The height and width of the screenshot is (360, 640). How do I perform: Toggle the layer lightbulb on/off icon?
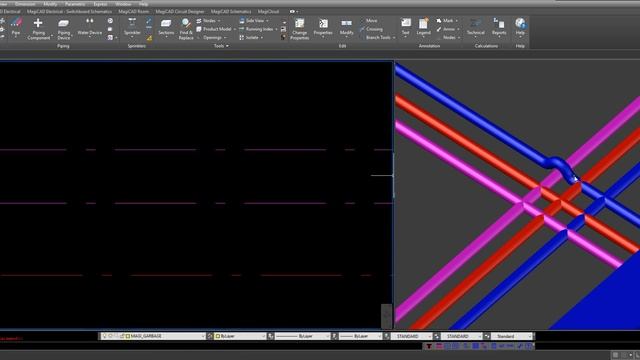tap(104, 336)
